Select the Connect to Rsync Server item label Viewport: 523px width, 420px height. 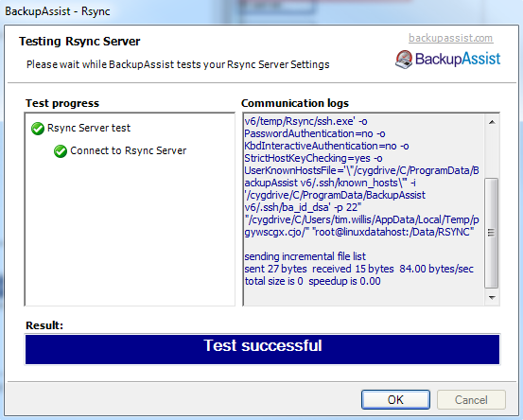point(128,150)
